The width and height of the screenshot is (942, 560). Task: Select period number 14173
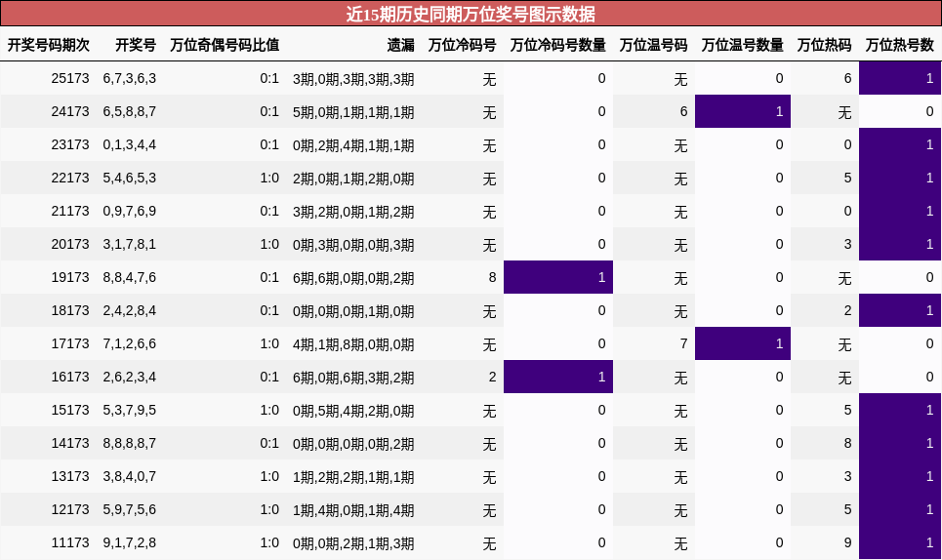[x=70, y=444]
